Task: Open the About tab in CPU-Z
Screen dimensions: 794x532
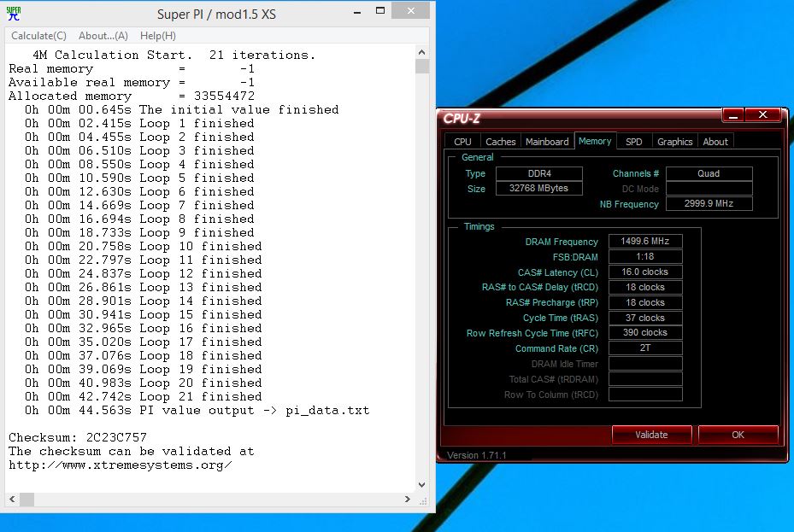Action: point(715,142)
